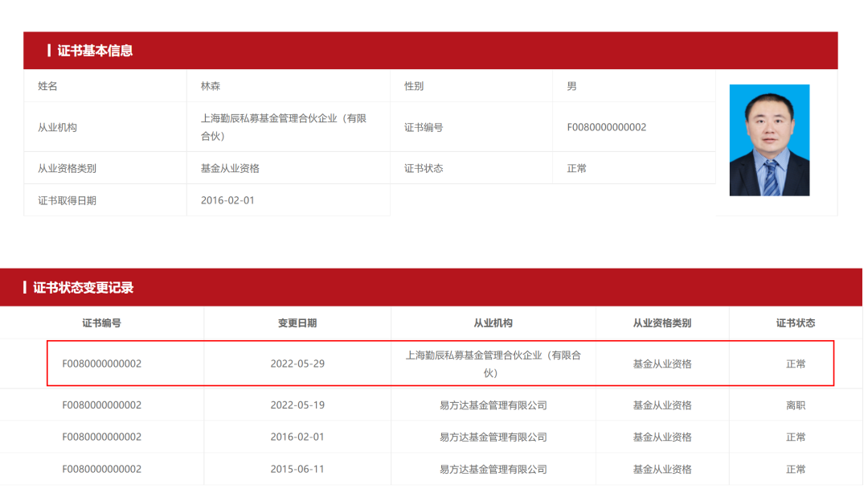Select the gender value 男
Viewport: 868px width, 493px height.
coord(571,86)
